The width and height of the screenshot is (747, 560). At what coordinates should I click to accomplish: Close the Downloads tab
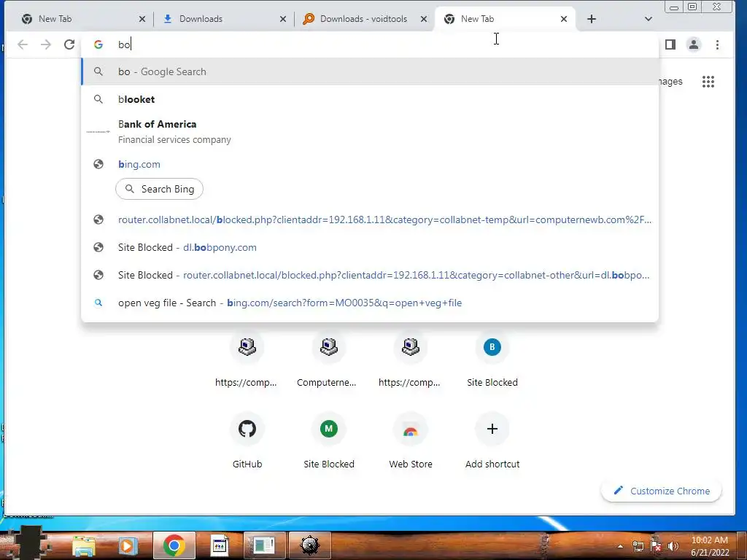pos(282,19)
